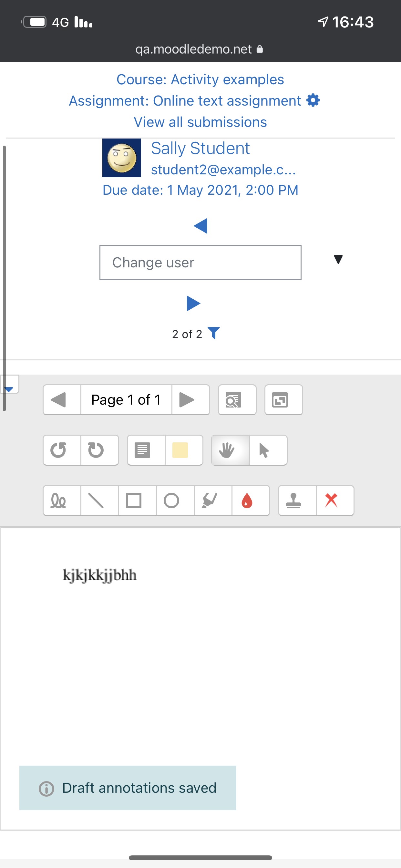This screenshot has width=401, height=868.
Task: Go to next PDF page
Action: coord(191,400)
